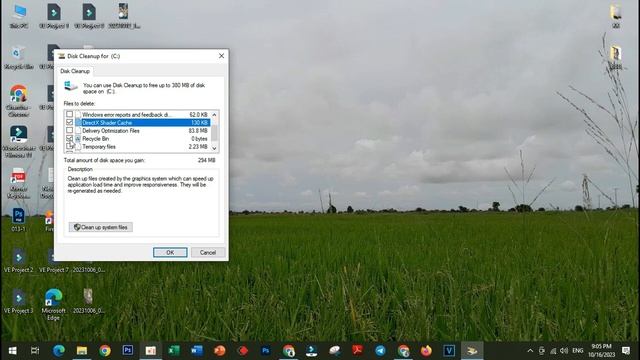This screenshot has height=360, width=640.
Task: Click the files list scroll up arrow
Action: pos(214,115)
